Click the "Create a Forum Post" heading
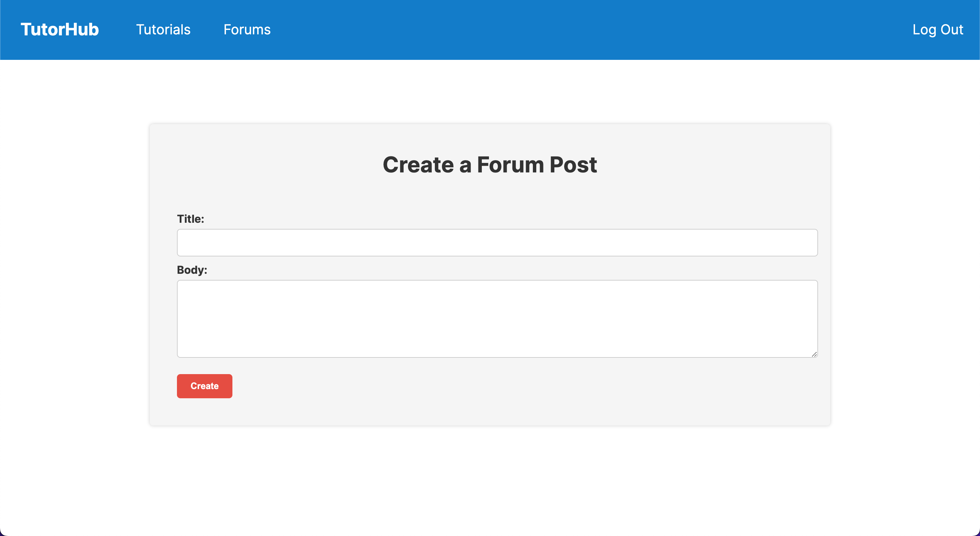980x536 pixels. [490, 165]
